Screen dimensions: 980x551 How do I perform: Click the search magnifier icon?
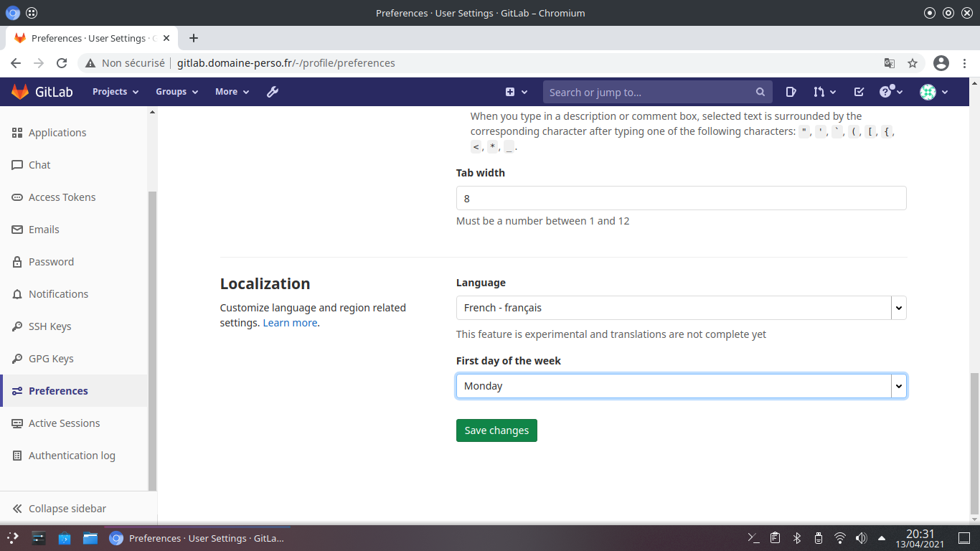(x=760, y=92)
